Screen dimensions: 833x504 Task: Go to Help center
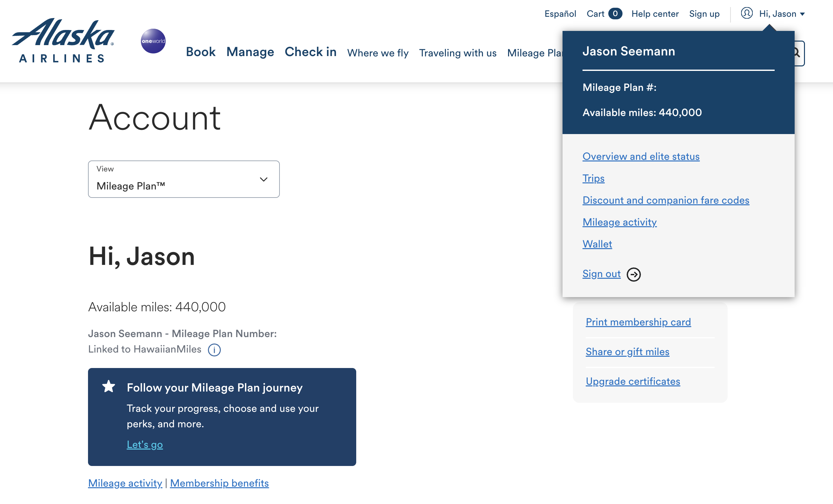point(655,14)
